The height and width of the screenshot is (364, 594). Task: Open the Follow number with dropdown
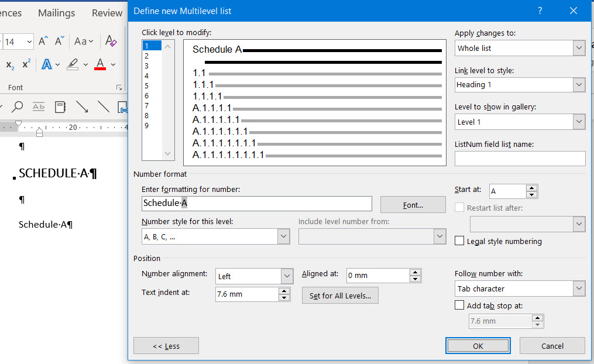point(579,289)
